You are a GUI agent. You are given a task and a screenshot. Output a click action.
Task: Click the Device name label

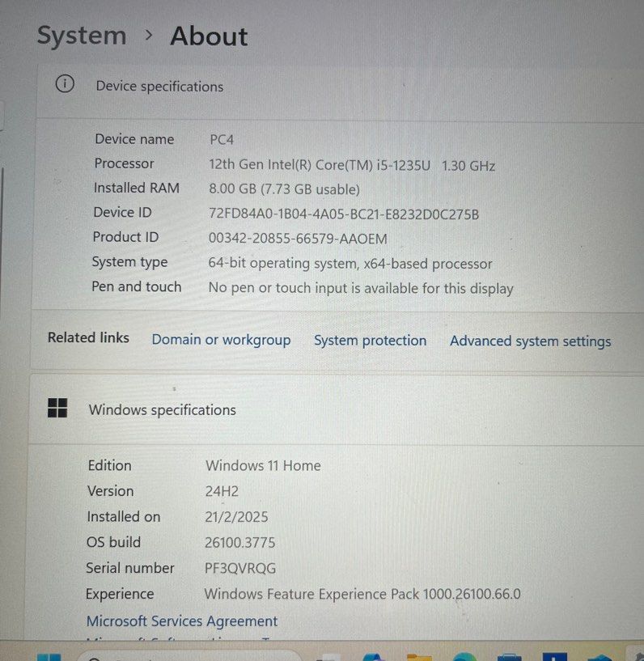(x=134, y=139)
